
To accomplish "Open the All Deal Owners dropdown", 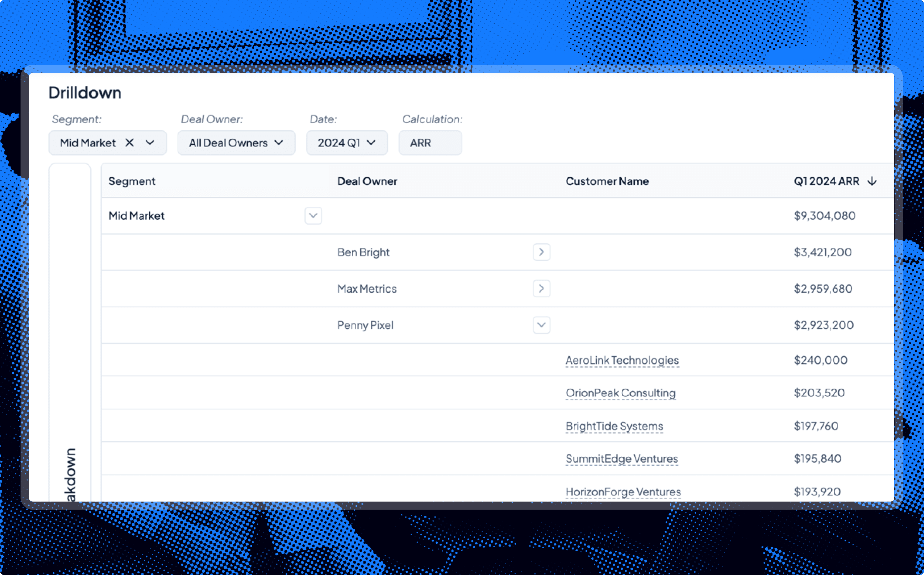I will [x=236, y=143].
